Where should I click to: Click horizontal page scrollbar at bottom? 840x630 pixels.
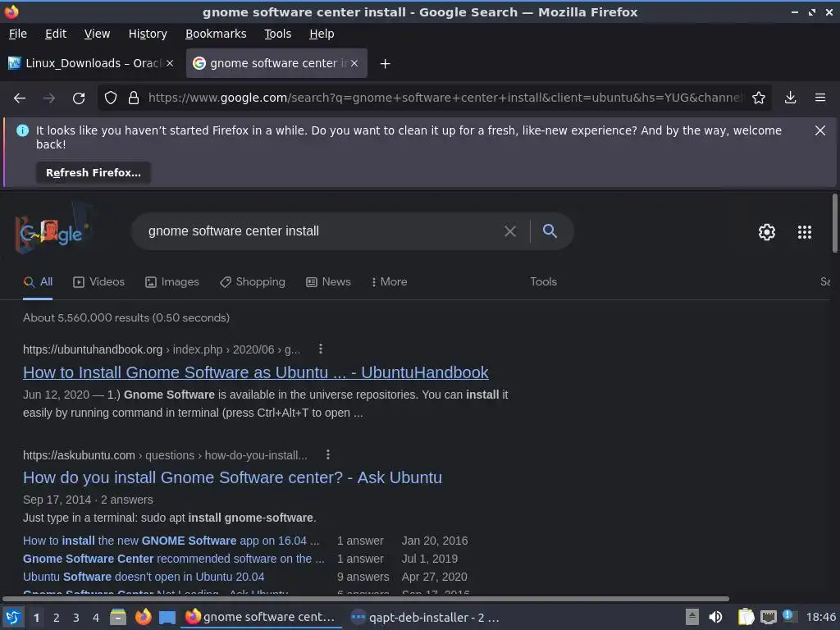click(366, 598)
